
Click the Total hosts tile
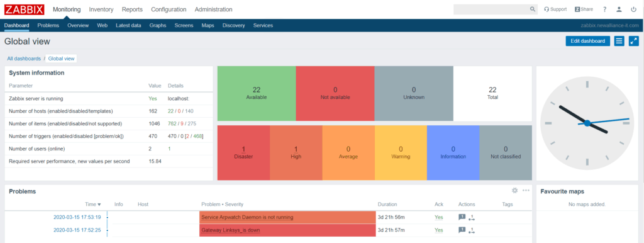(492, 93)
